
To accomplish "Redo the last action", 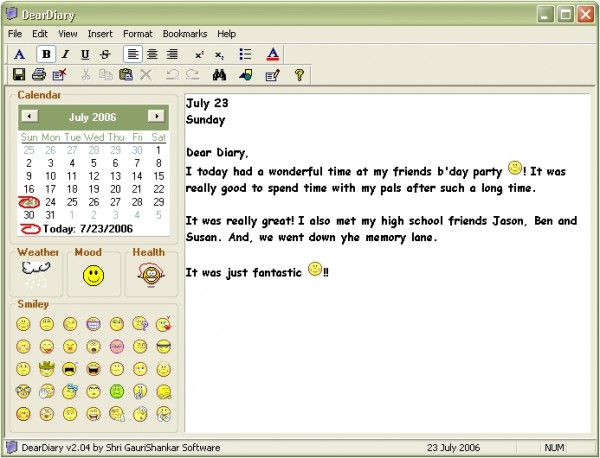I will click(192, 74).
